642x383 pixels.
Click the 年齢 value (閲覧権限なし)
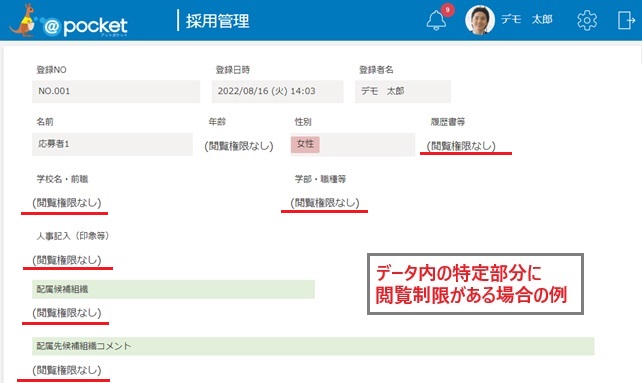pos(239,146)
